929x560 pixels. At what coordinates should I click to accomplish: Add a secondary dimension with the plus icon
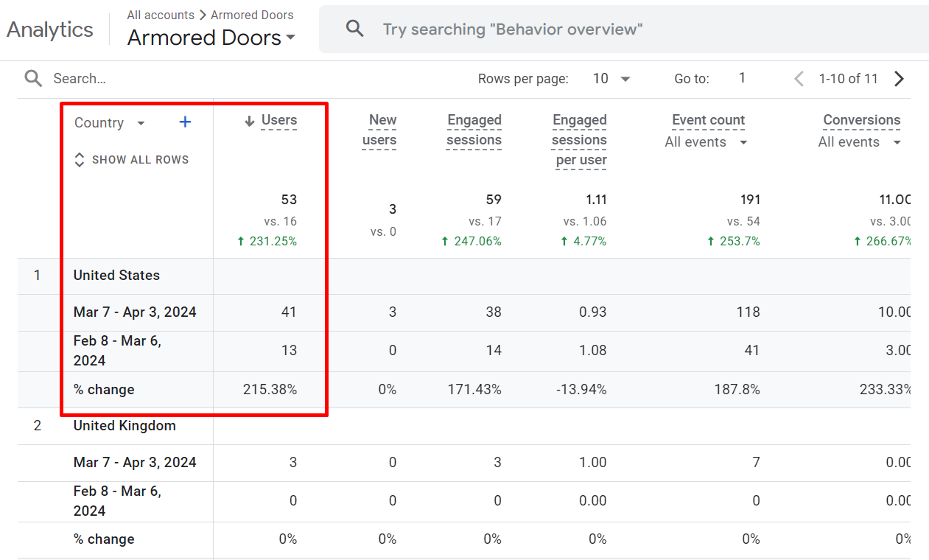click(184, 122)
